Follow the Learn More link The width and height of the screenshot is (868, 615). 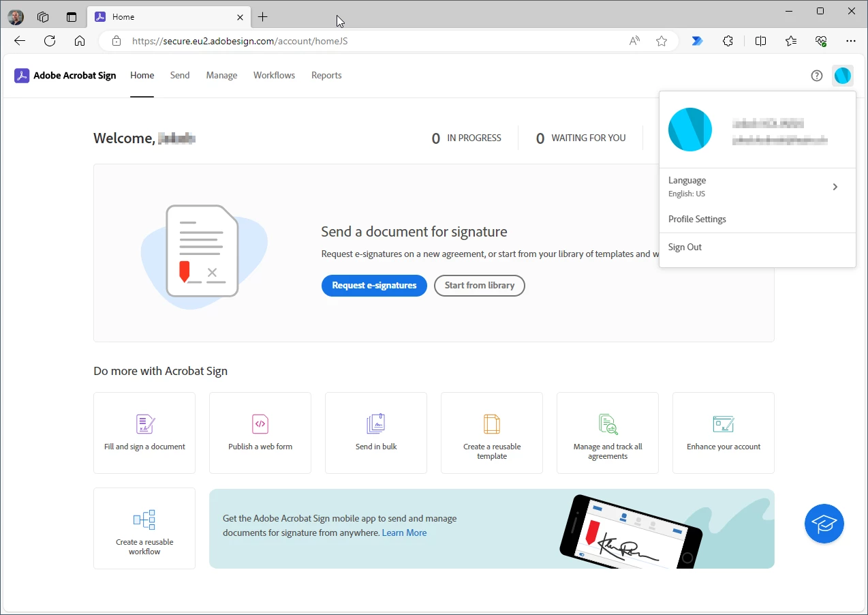(404, 533)
